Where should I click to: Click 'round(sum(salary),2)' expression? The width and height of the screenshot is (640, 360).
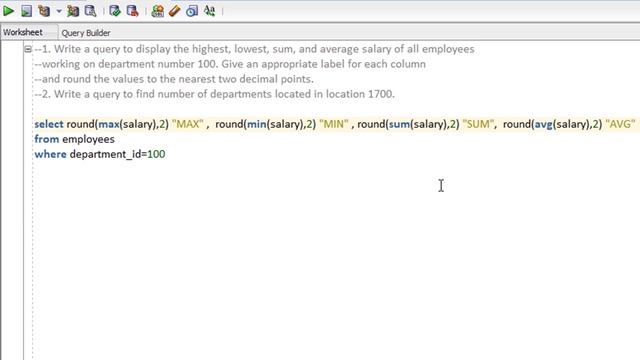click(408, 124)
